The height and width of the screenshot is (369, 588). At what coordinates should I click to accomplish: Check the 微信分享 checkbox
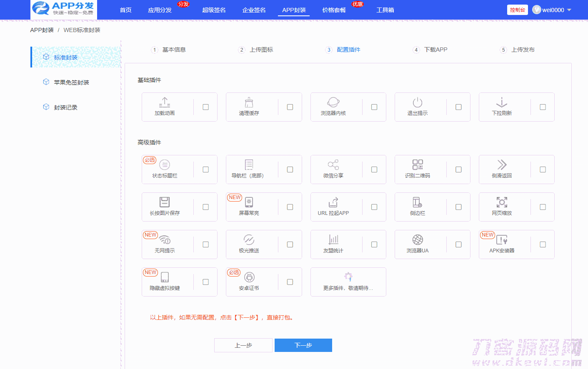point(374,170)
